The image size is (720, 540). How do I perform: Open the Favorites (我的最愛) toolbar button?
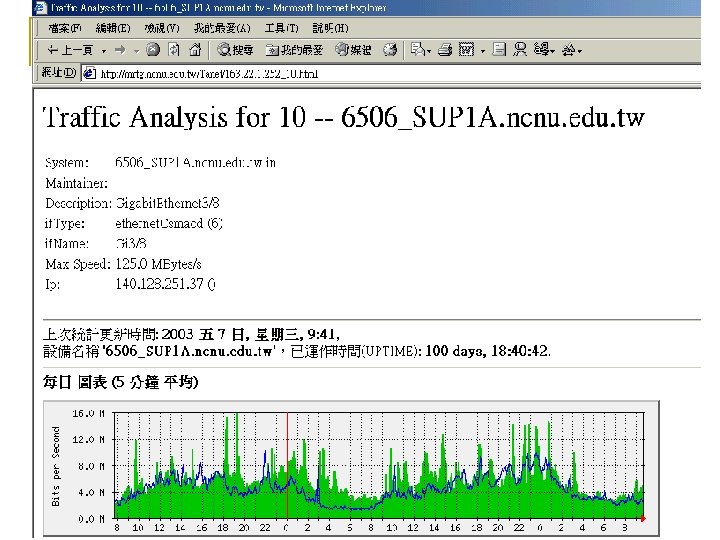[294, 50]
